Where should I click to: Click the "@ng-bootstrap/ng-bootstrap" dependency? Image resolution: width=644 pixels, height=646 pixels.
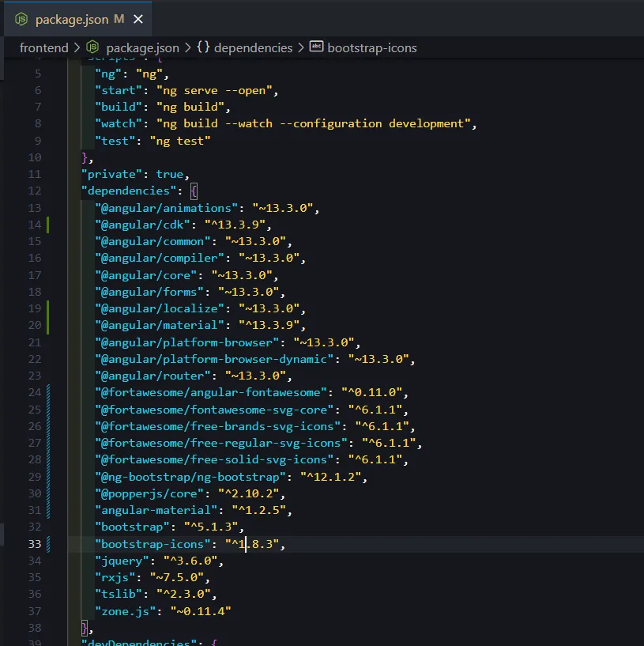click(190, 477)
